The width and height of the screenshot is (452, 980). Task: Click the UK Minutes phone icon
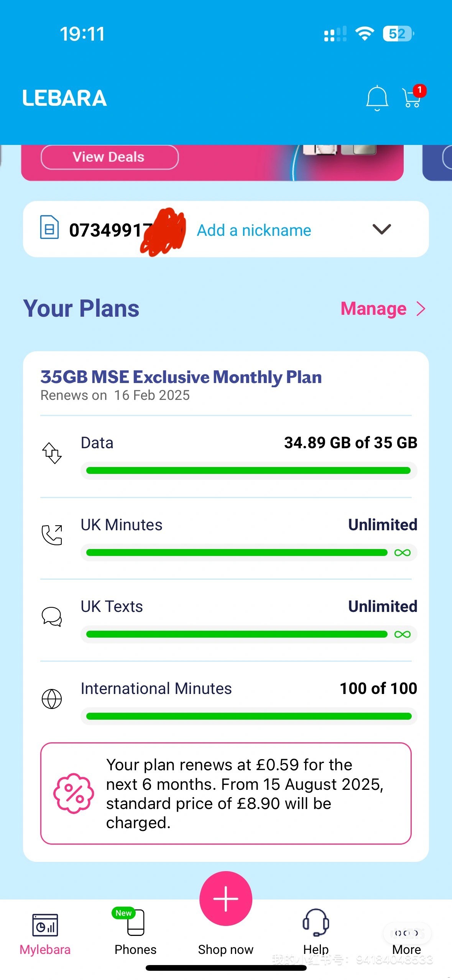pyautogui.click(x=52, y=535)
